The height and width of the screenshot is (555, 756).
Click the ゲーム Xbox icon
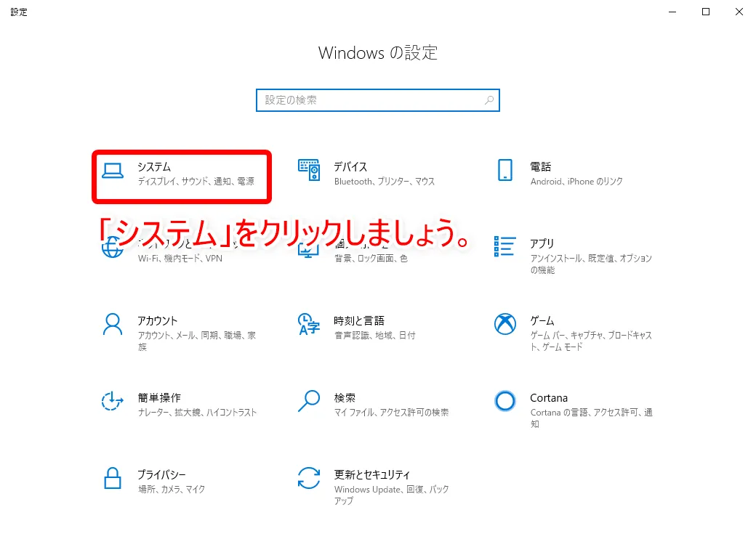pyautogui.click(x=504, y=324)
